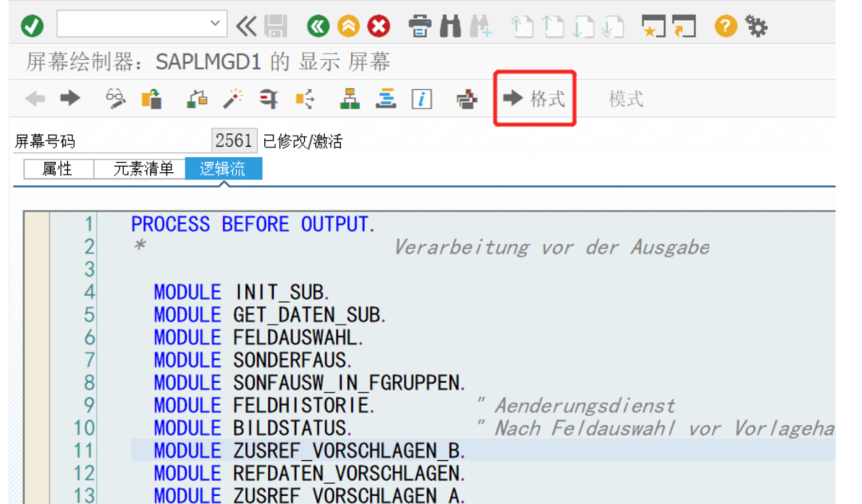Open Help question mark icon
This screenshot has height=504, width=862.
[726, 26]
